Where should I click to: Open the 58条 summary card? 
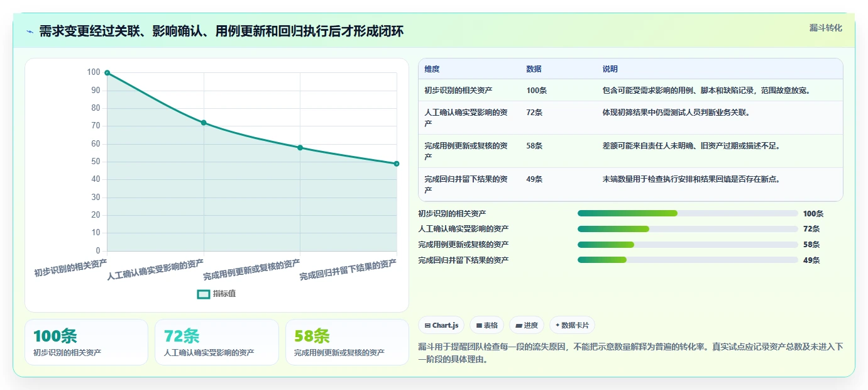click(x=347, y=342)
